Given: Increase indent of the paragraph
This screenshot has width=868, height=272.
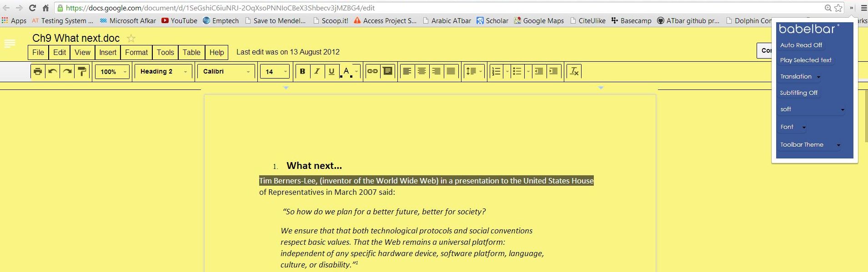Looking at the screenshot, I should click(x=553, y=71).
